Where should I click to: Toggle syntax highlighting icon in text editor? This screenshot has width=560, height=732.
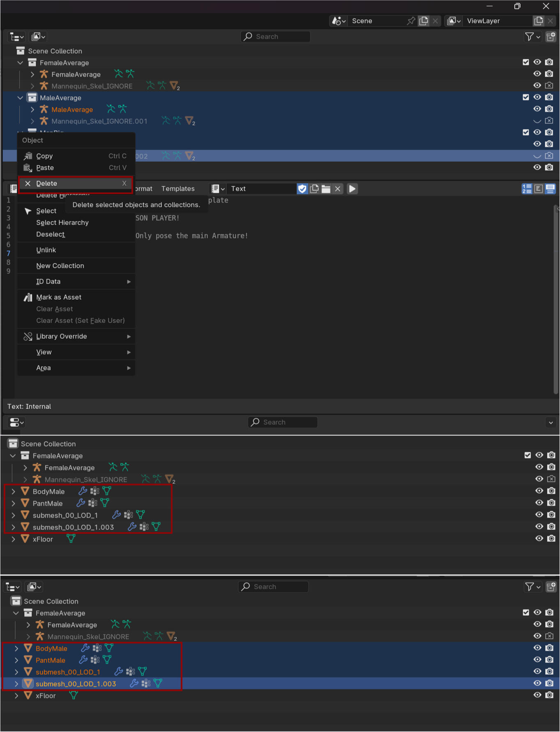tap(550, 189)
